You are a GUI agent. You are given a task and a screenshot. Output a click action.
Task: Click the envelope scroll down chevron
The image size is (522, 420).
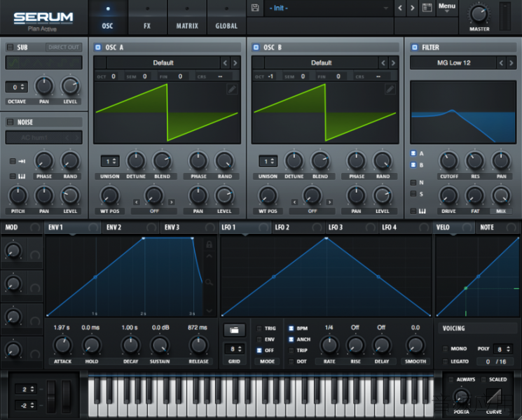[209, 311]
